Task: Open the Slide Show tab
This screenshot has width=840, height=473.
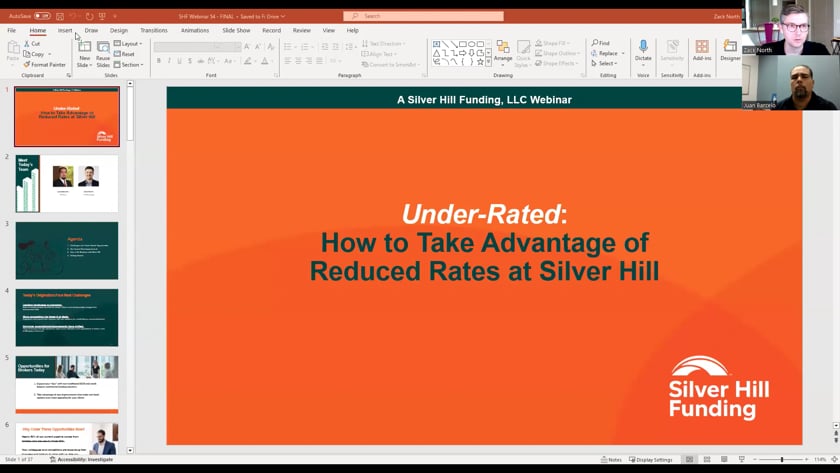Action: coord(236,31)
